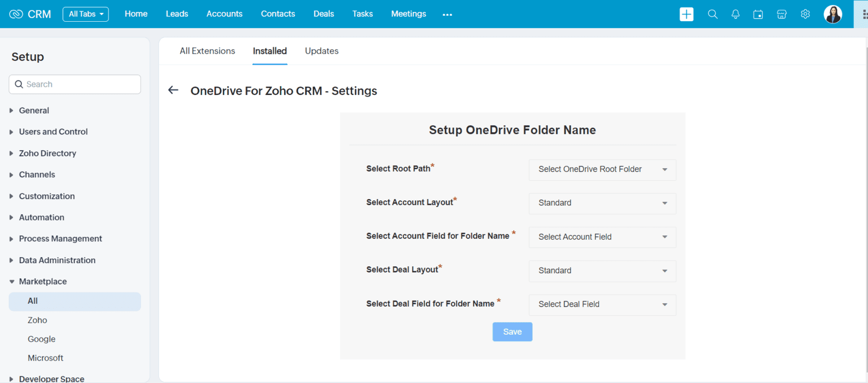Open the Accounts module

(x=225, y=14)
